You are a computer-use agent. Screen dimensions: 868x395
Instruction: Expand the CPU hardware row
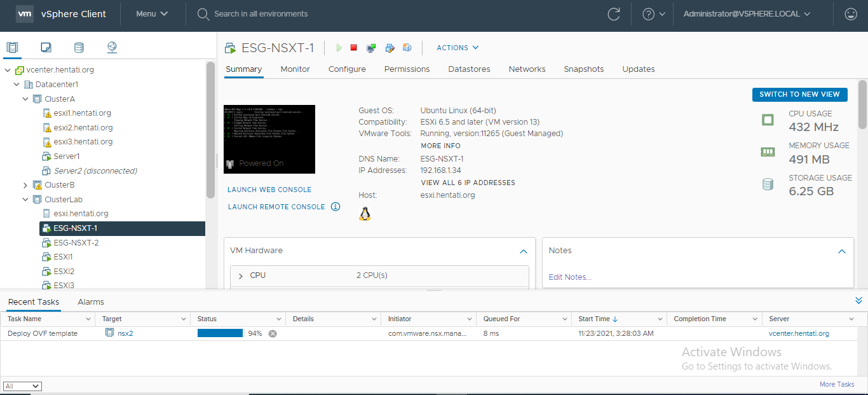point(241,276)
